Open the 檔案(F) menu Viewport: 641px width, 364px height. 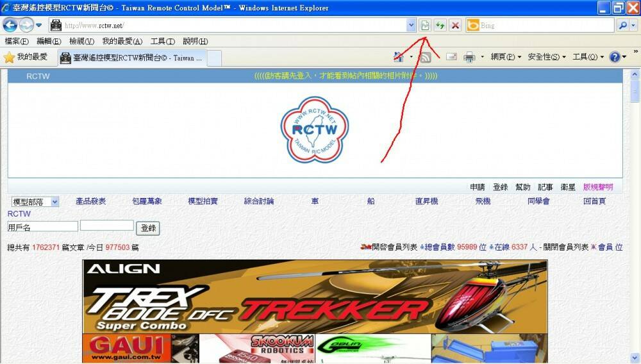click(x=17, y=41)
